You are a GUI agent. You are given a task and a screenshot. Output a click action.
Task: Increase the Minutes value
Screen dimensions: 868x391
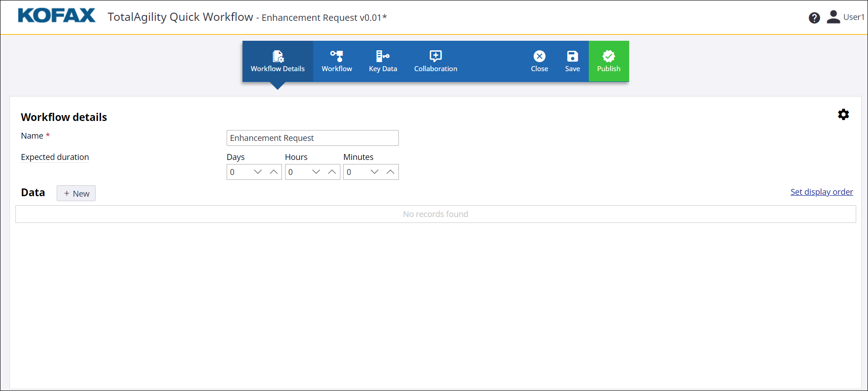390,172
